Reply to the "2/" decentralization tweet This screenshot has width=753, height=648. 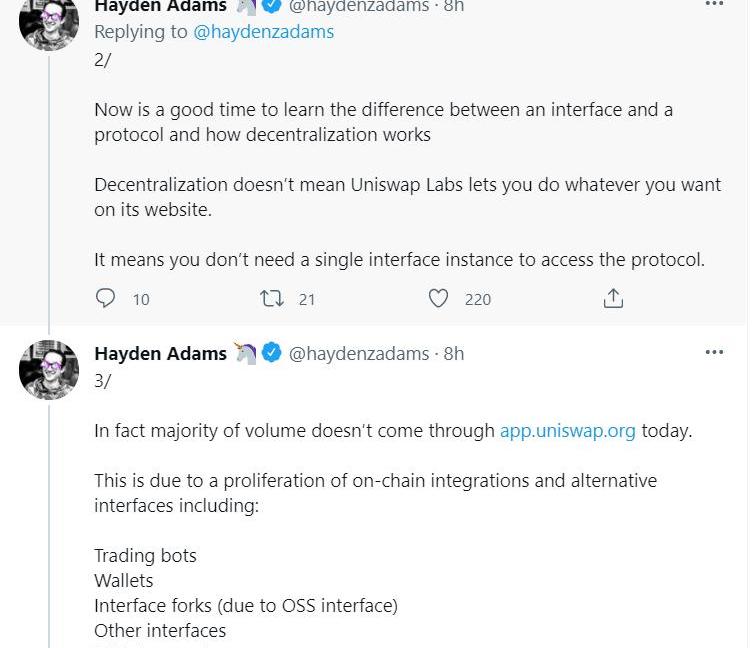(106, 298)
